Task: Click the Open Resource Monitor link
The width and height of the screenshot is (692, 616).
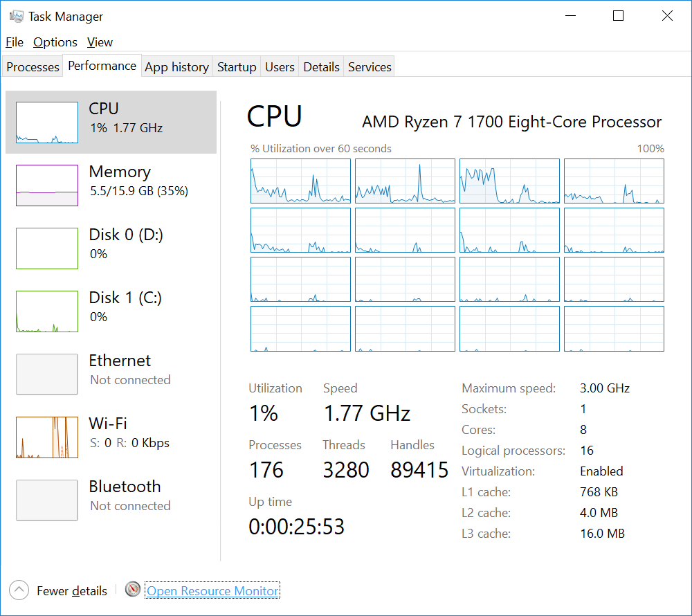Action: [212, 591]
